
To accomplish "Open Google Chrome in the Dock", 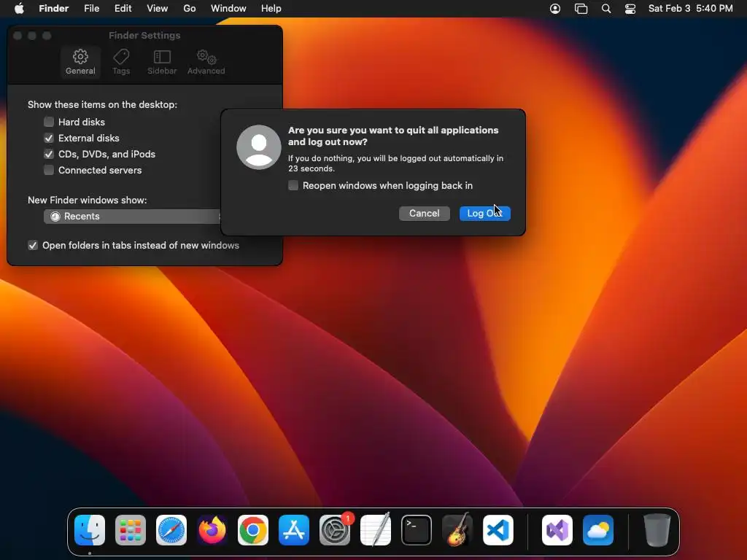I will pos(253,530).
